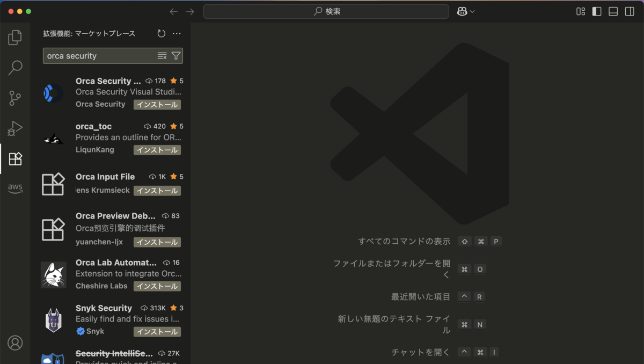The width and height of the screenshot is (644, 364).
Task: Open the Cheshire Labs cat icon
Action: [x=53, y=275]
